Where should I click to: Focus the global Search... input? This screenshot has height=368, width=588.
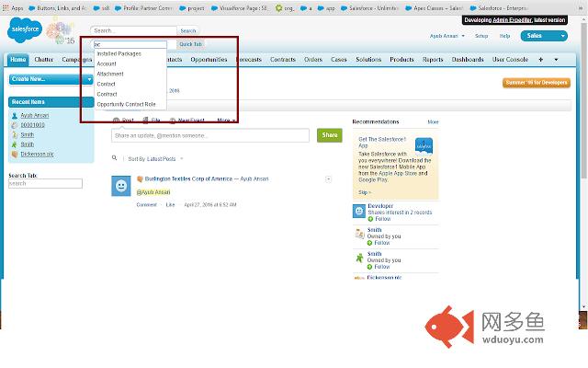133,30
